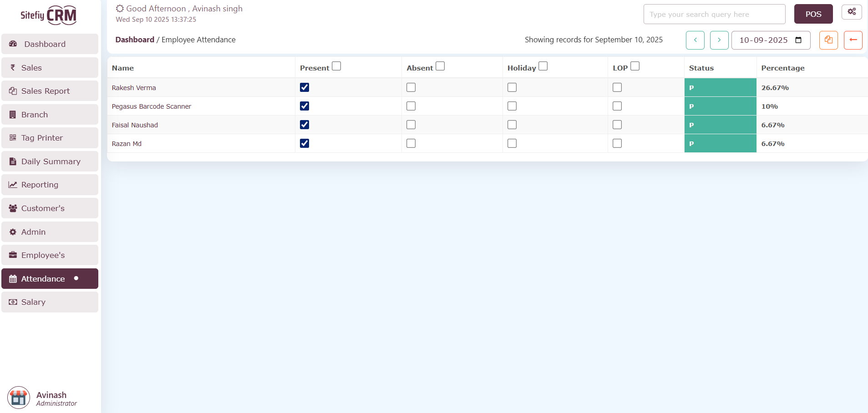Image resolution: width=868 pixels, height=413 pixels.
Task: Focus the search query input field
Action: pos(714,14)
